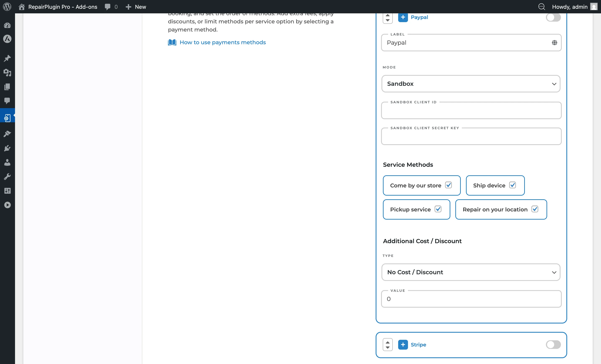Image resolution: width=601 pixels, height=364 pixels.
Task: Click New in the WordPress admin bar
Action: [x=136, y=7]
